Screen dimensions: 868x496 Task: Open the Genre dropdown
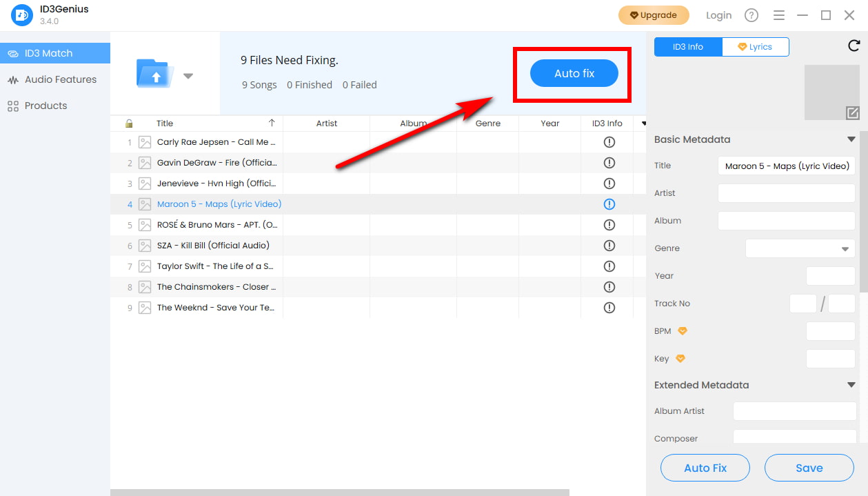[x=800, y=248]
